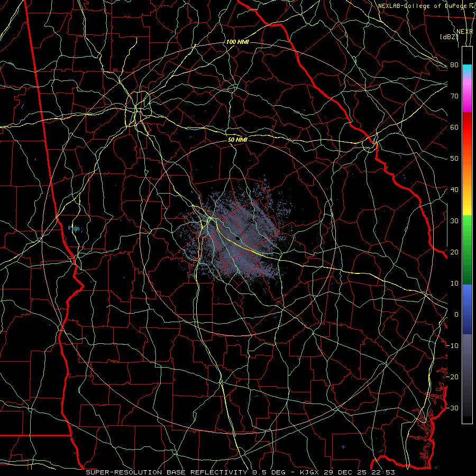
Task: Click the 40 value on dBZ scale
Action: click(x=454, y=190)
